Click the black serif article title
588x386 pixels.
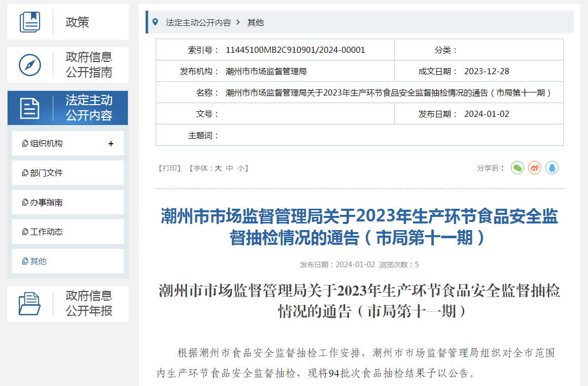(359, 301)
